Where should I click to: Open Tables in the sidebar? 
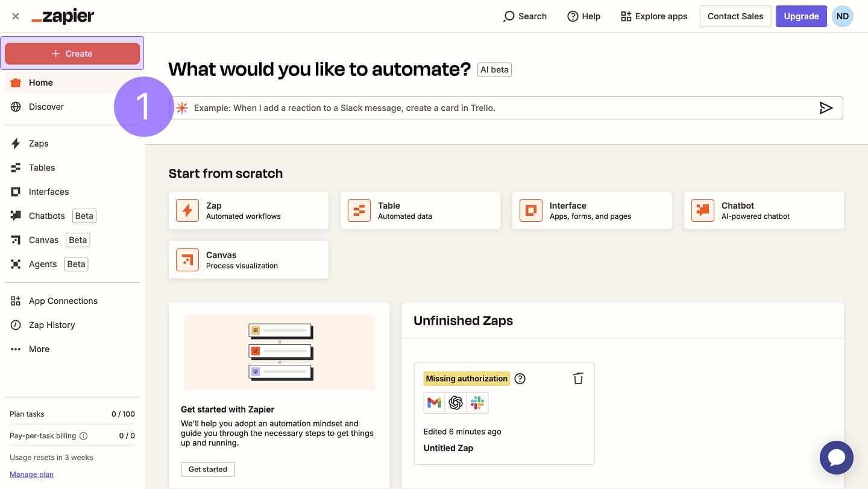(72, 168)
